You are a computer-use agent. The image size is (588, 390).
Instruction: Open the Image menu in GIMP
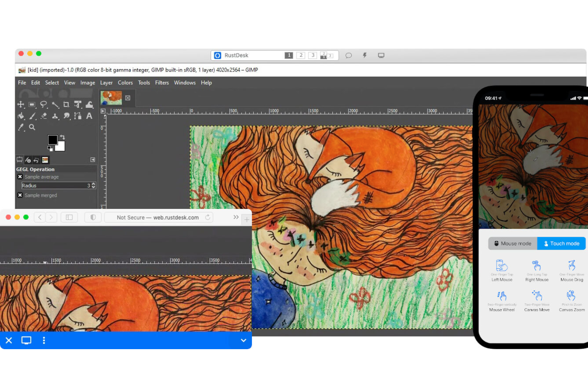click(x=88, y=83)
